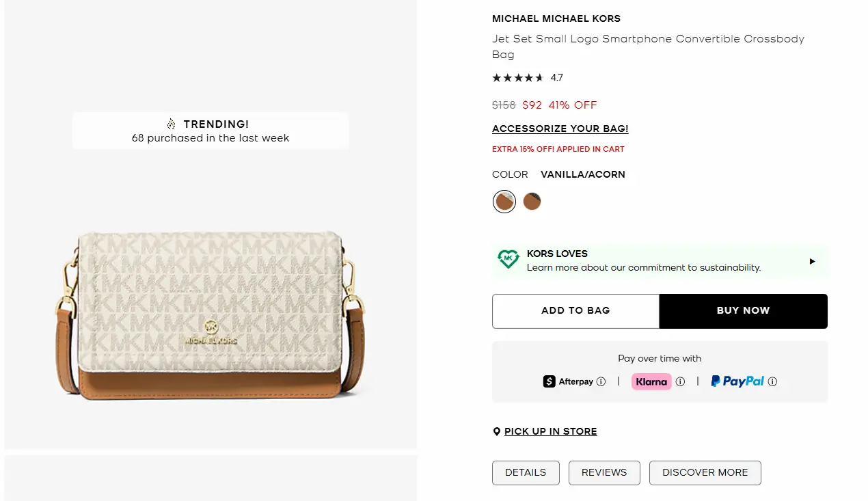Click the fifth rating star
The height and width of the screenshot is (501, 868).
tap(538, 77)
